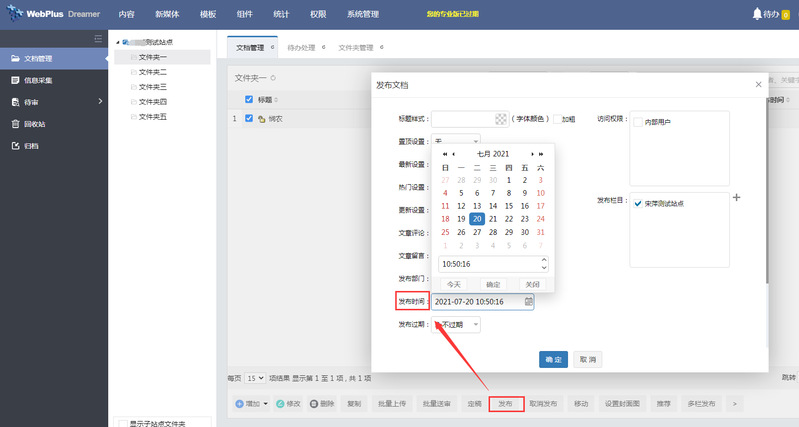
Task: Click the sort icon next to 标题 column
Action: [x=276, y=100]
